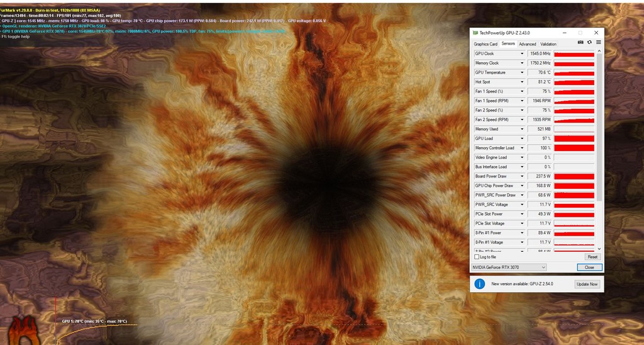Click the 168.8 W chip power value

(x=540, y=186)
